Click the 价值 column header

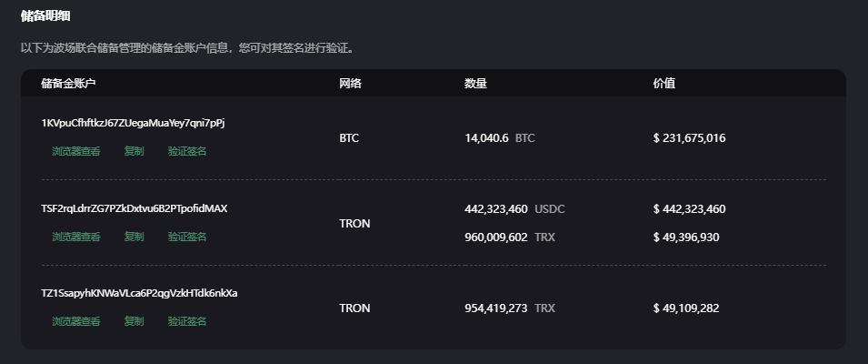664,84
